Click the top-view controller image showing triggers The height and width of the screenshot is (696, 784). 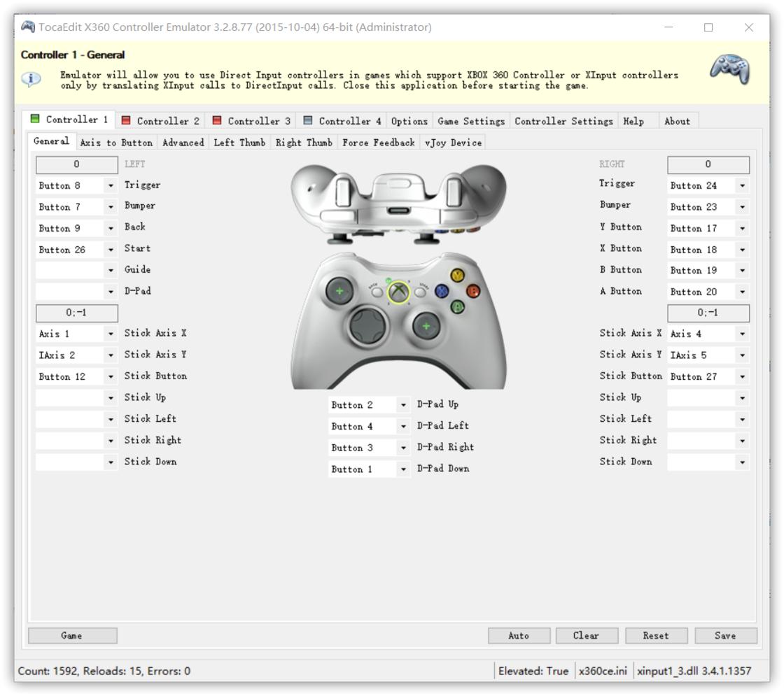[398, 205]
